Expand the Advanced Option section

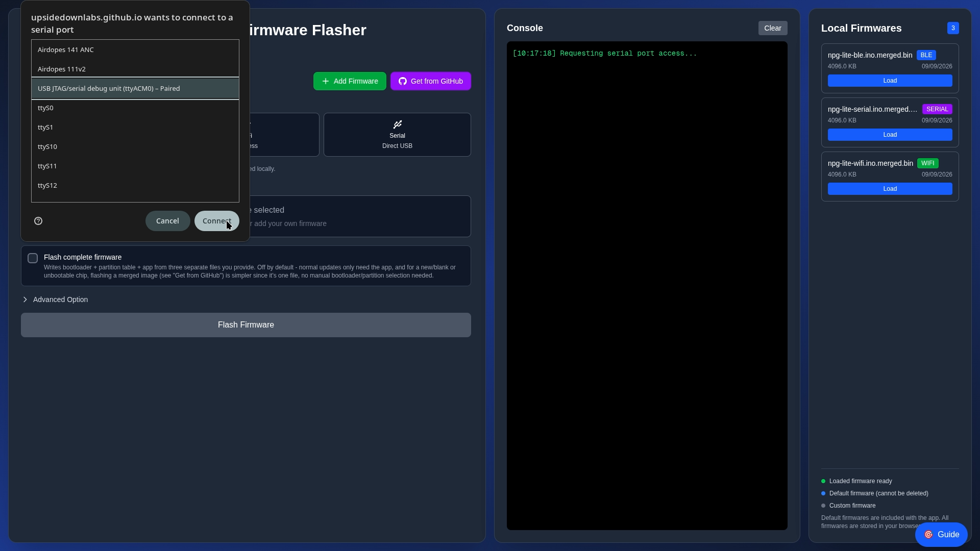[x=56, y=299]
